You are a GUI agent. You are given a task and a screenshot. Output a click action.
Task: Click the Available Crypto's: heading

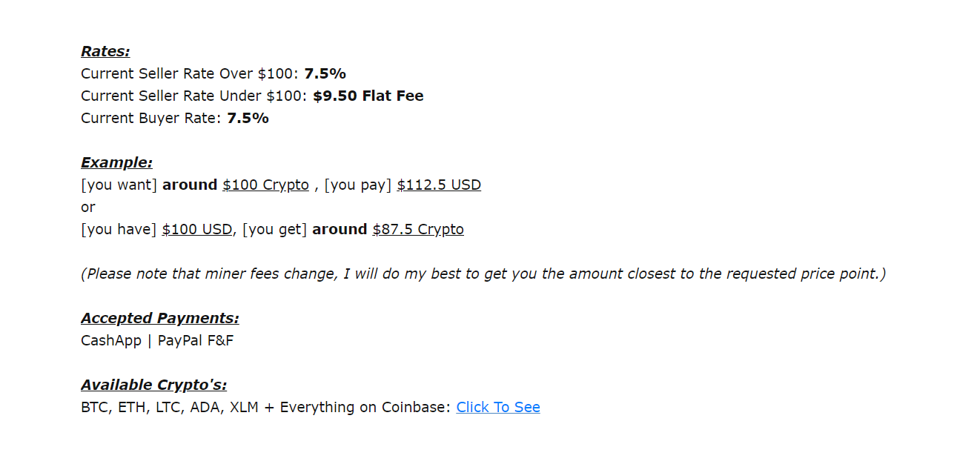click(x=154, y=385)
